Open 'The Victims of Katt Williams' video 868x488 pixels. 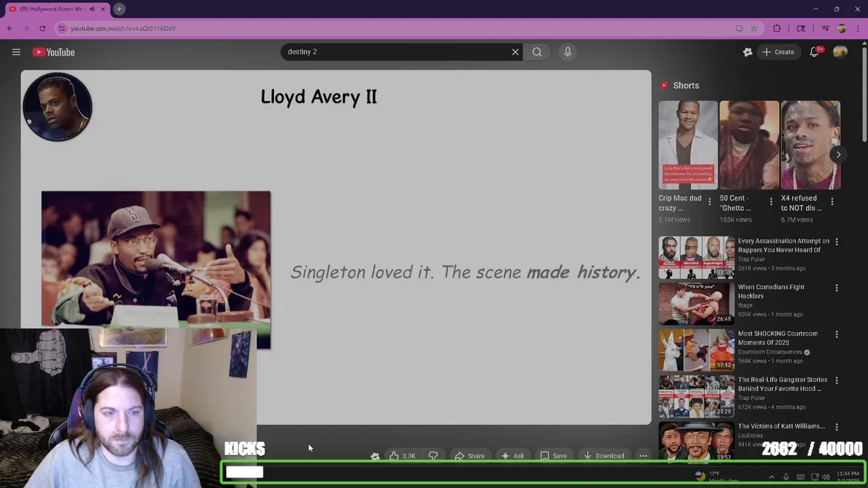781,426
